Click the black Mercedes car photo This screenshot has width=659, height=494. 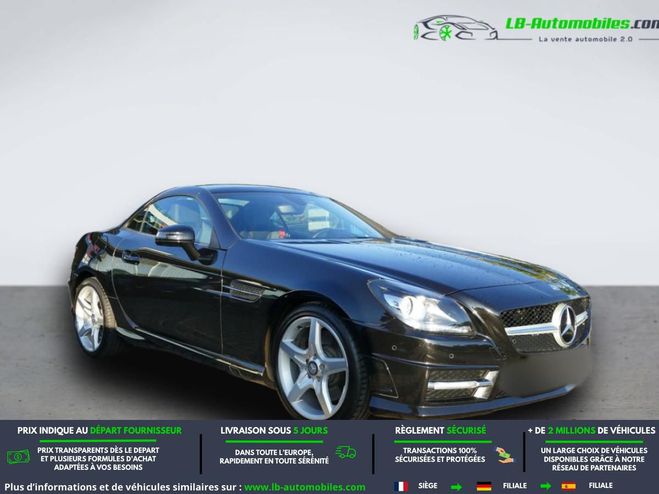[330, 301]
